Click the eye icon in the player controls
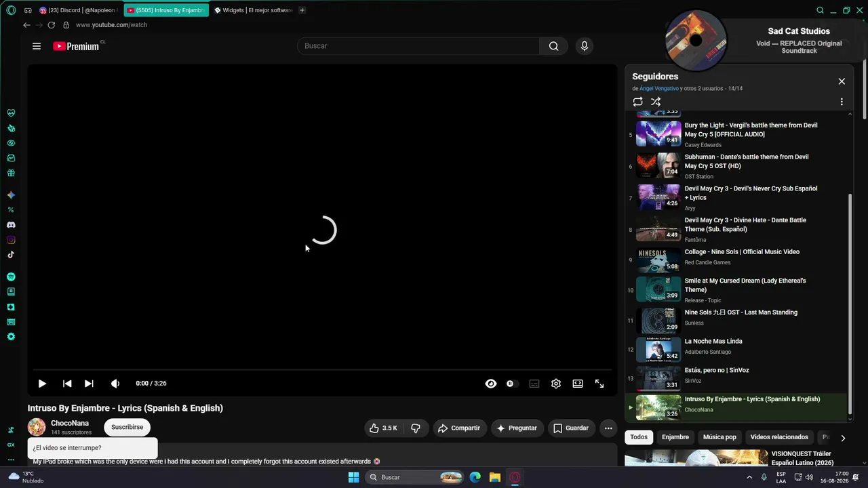868x488 pixels. [x=491, y=384]
